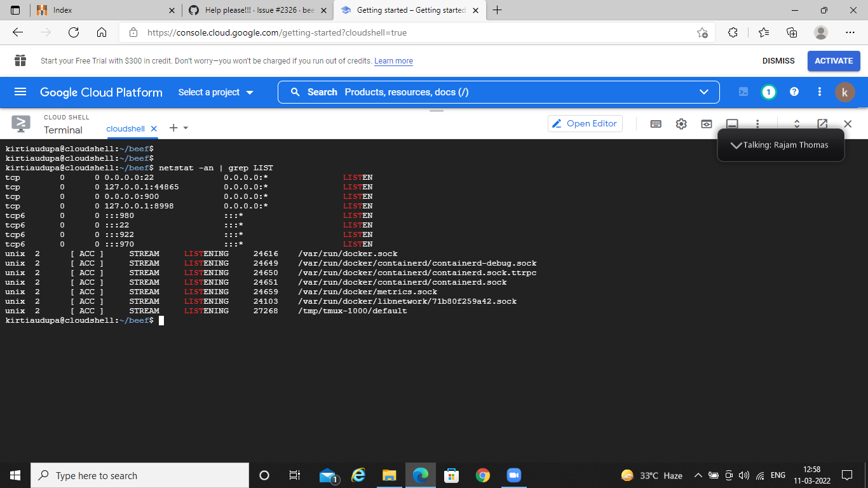Open the navigation menu hamburger icon

point(20,91)
